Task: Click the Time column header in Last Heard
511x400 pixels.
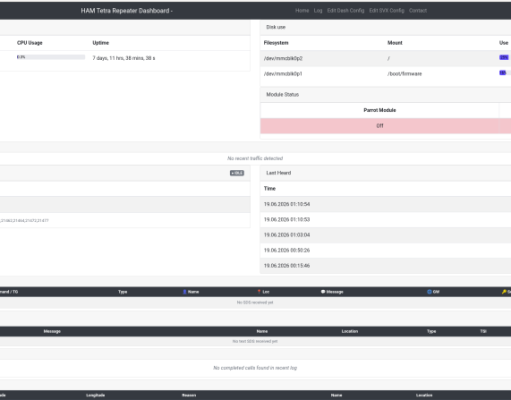Action: click(x=270, y=189)
